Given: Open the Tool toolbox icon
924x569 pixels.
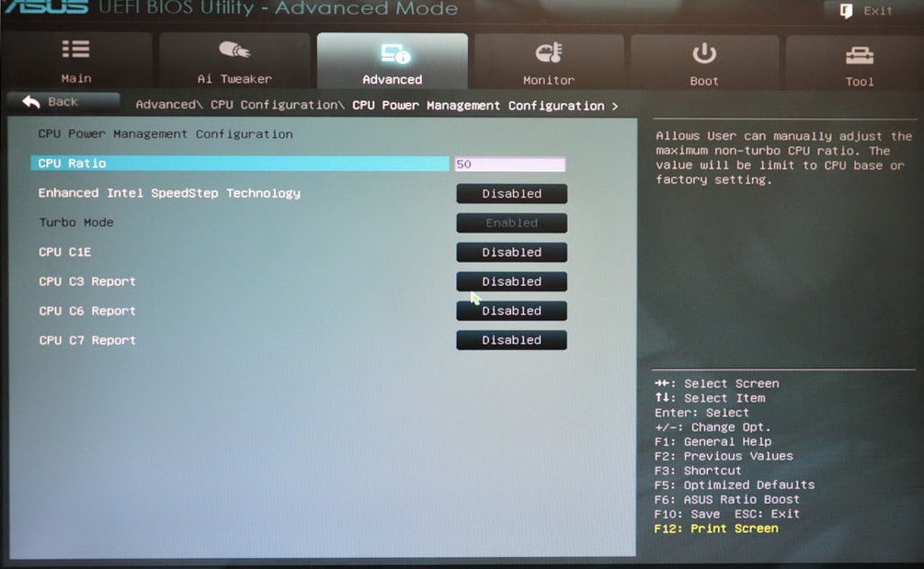Looking at the screenshot, I should pyautogui.click(x=860, y=55).
